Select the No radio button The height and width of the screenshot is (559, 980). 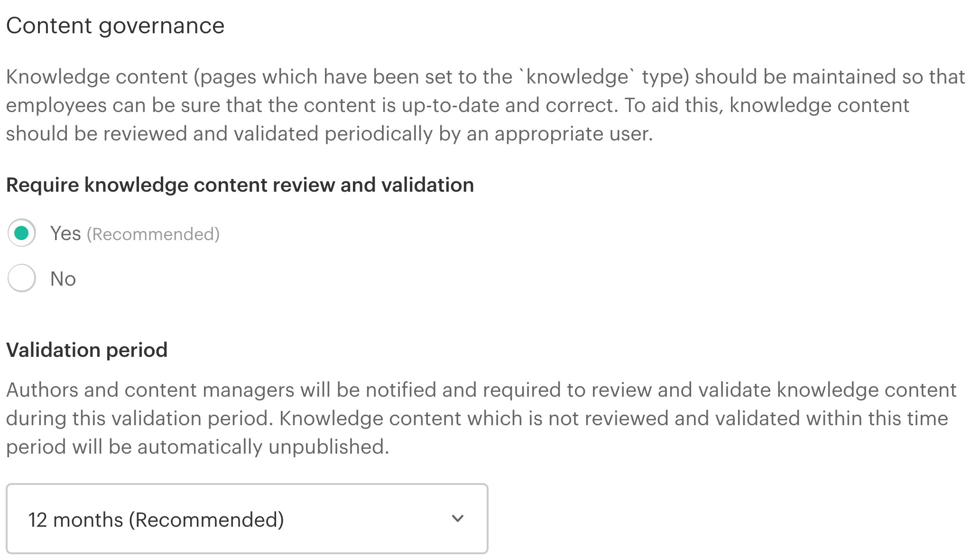tap(22, 278)
